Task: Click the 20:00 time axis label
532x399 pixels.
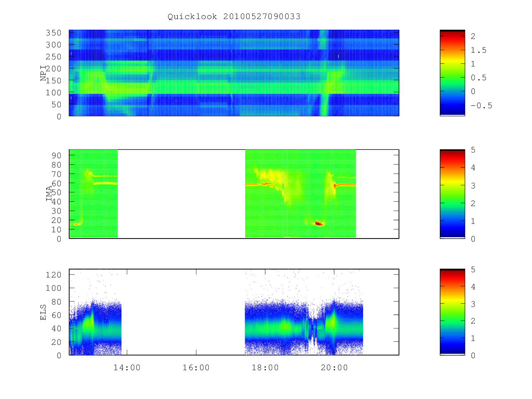Action: click(334, 368)
